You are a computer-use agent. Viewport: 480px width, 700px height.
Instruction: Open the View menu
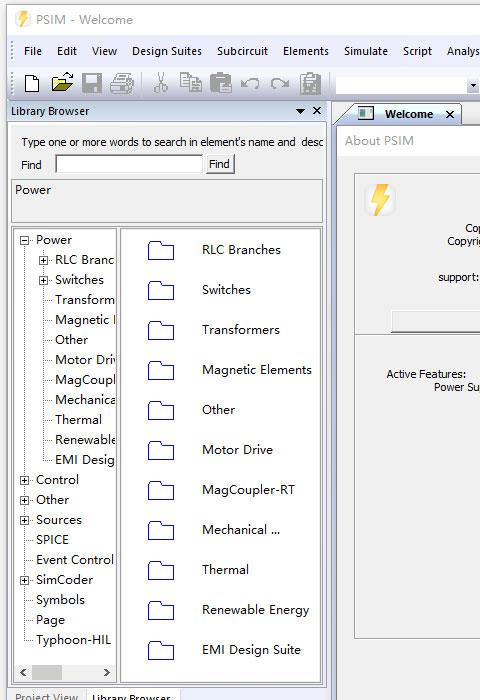click(x=104, y=51)
